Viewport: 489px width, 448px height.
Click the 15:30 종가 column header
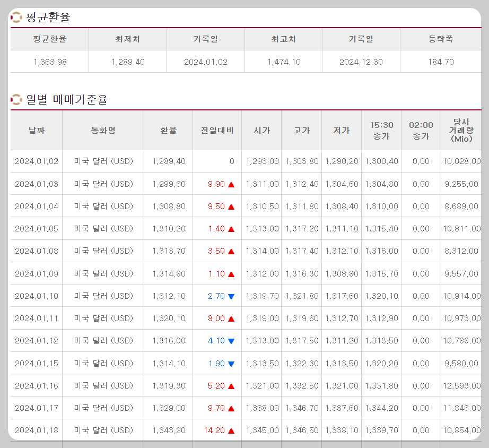pyautogui.click(x=381, y=130)
